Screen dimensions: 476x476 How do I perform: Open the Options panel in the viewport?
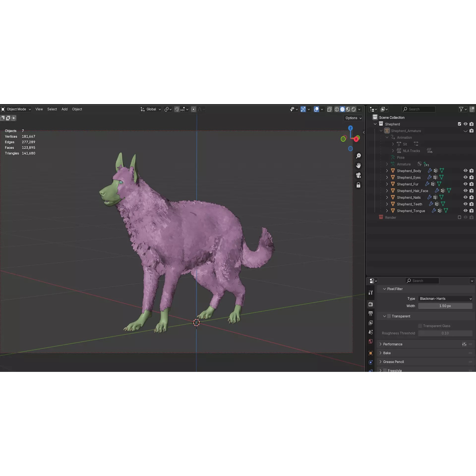pyautogui.click(x=353, y=118)
